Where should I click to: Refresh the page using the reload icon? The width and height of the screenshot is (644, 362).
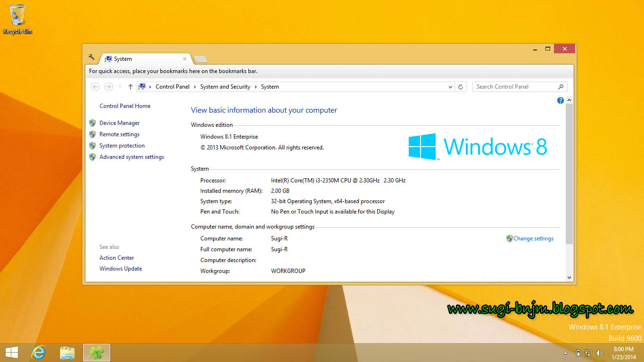click(461, 86)
